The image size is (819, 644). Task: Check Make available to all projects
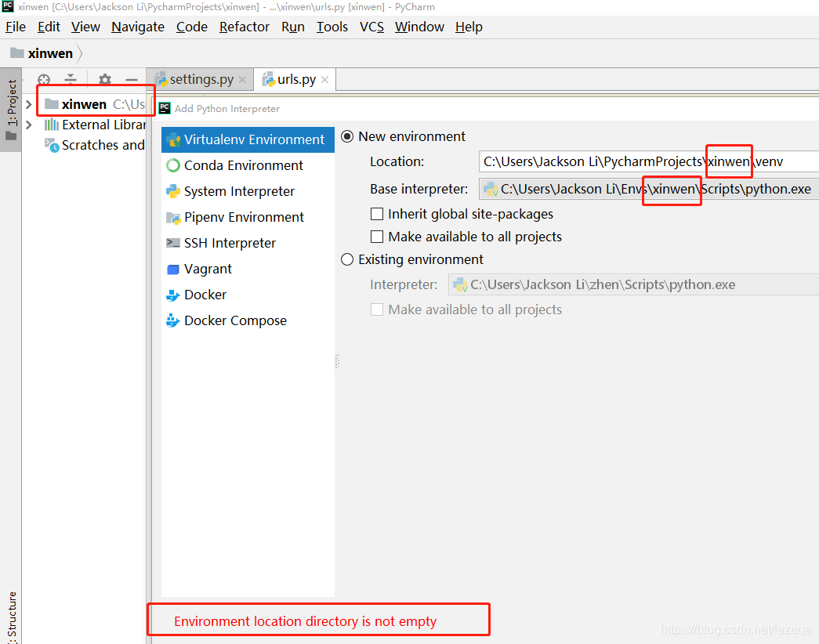coord(377,237)
